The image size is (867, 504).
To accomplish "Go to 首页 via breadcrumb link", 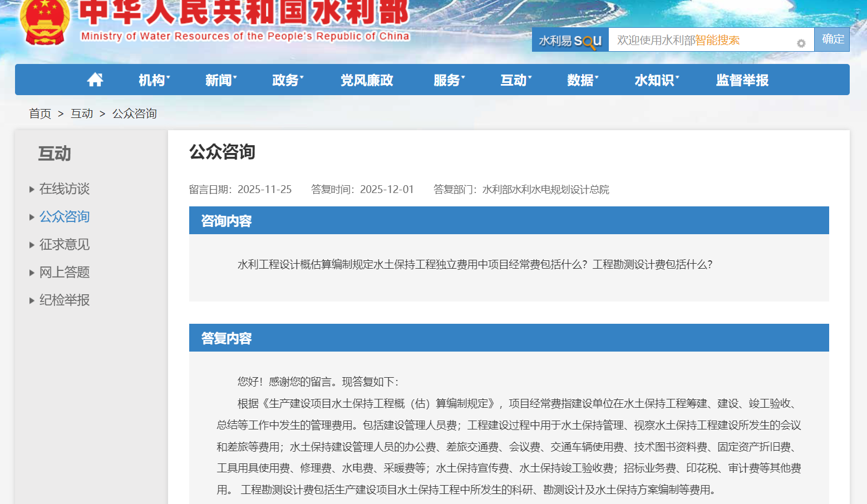I will (40, 113).
